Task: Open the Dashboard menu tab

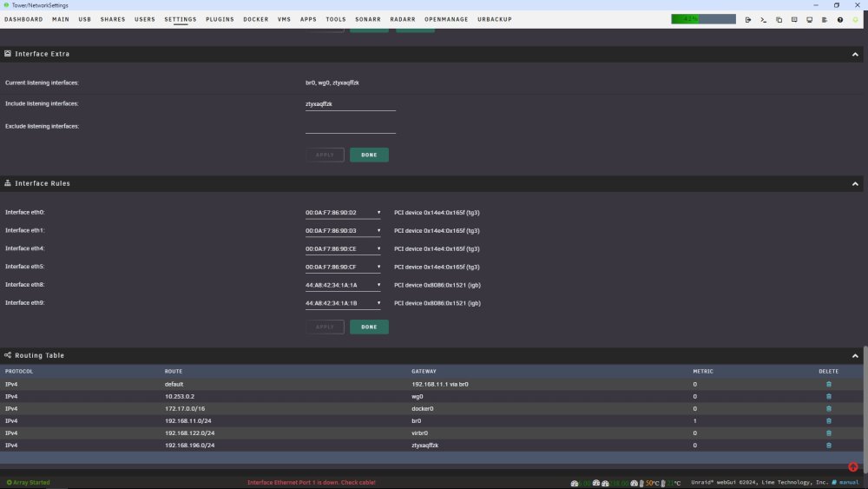Action: (23, 19)
